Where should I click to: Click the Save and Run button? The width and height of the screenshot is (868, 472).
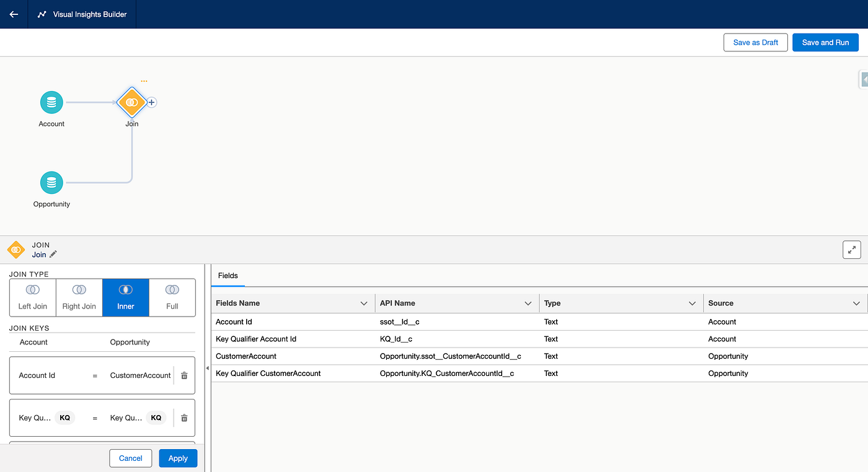coord(825,43)
